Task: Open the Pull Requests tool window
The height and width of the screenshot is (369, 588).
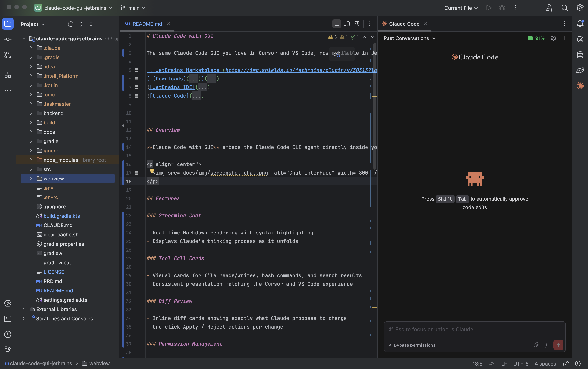Action: (x=8, y=55)
